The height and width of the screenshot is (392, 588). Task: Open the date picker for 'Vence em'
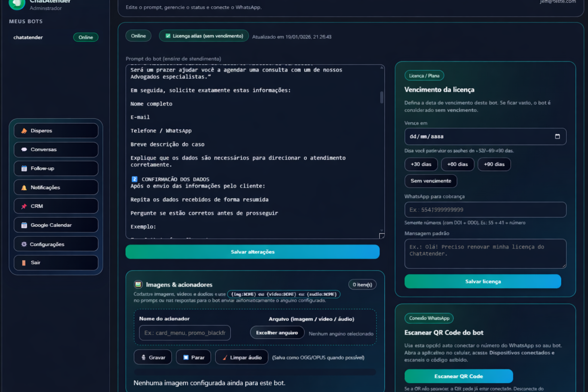(x=557, y=136)
